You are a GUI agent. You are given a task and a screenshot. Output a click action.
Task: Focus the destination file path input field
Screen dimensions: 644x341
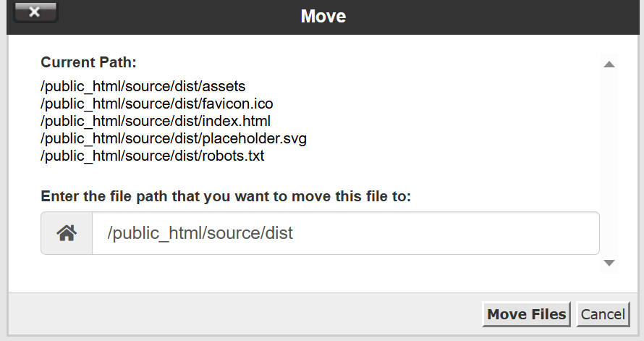pos(345,233)
